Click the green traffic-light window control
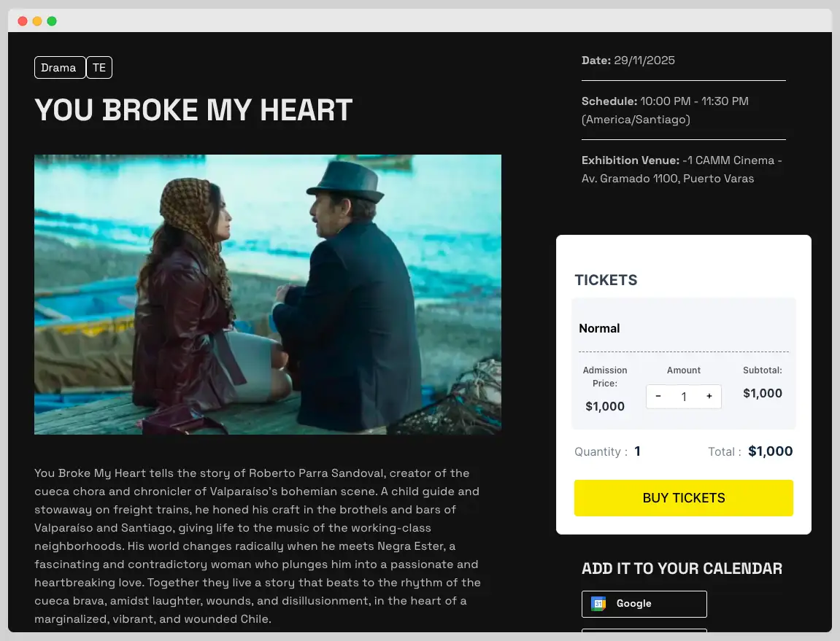The height and width of the screenshot is (641, 840). tap(52, 21)
